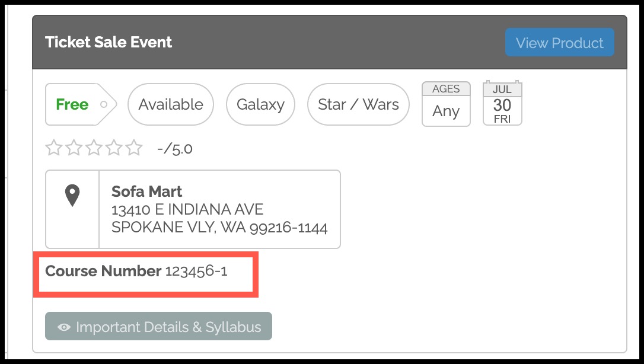
Task: Click the second rating star
Action: pyautogui.click(x=74, y=148)
